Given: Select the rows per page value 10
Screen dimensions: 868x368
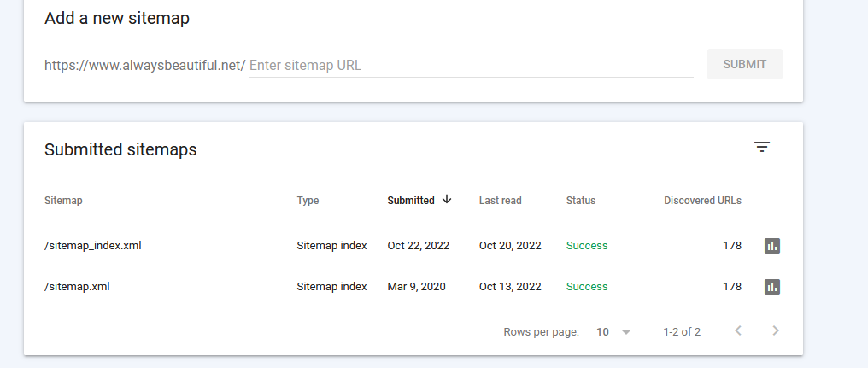Looking at the screenshot, I should (602, 332).
